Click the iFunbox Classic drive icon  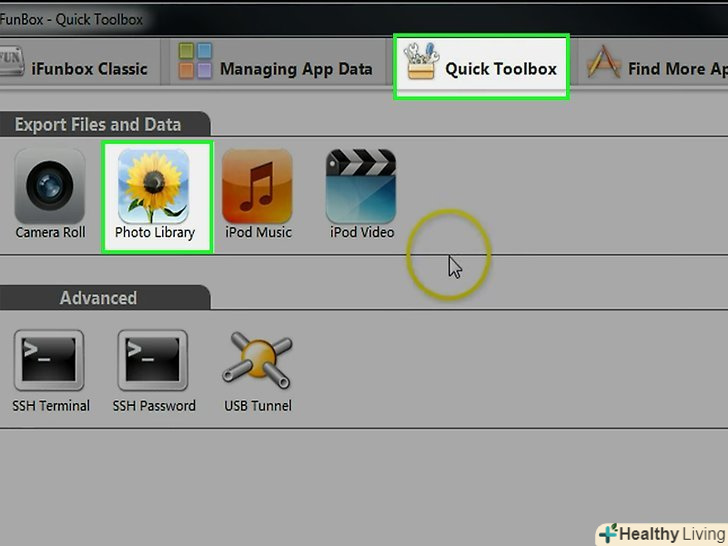point(11,61)
